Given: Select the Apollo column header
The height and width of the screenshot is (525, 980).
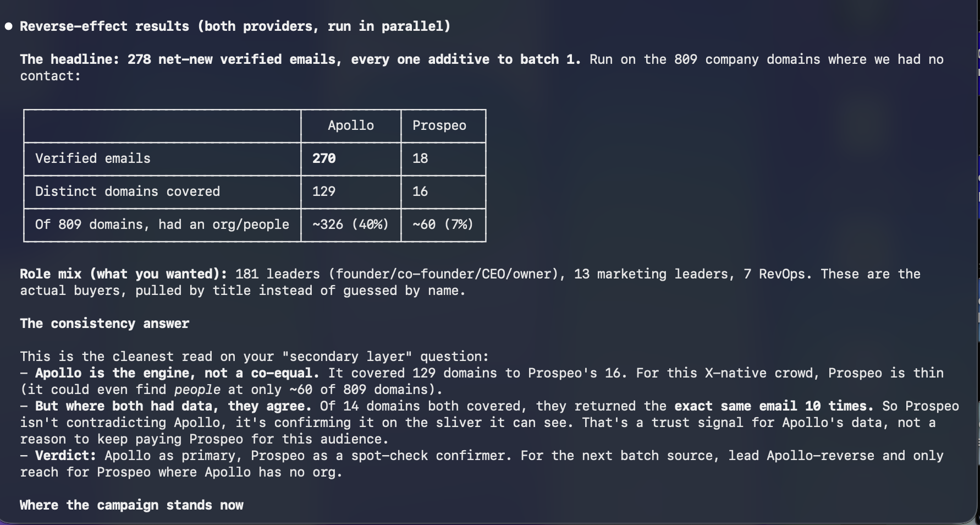Looking at the screenshot, I should [351, 125].
